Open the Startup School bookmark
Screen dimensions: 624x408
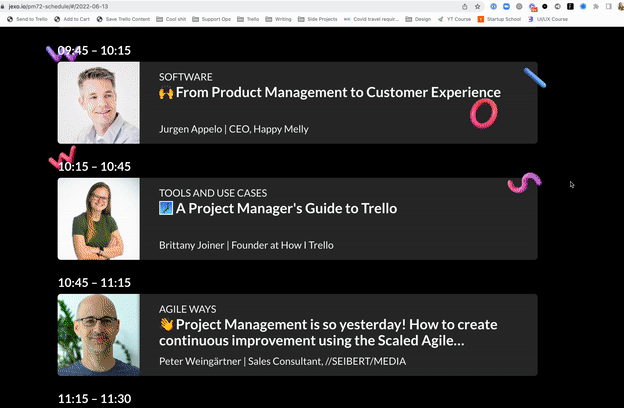pyautogui.click(x=499, y=19)
